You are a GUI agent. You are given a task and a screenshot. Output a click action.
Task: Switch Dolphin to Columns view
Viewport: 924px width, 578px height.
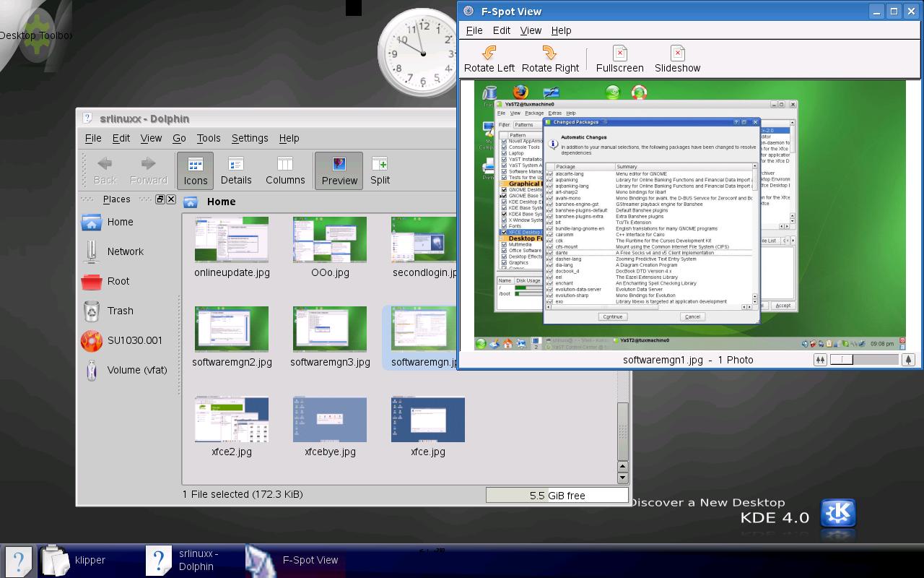pyautogui.click(x=285, y=171)
